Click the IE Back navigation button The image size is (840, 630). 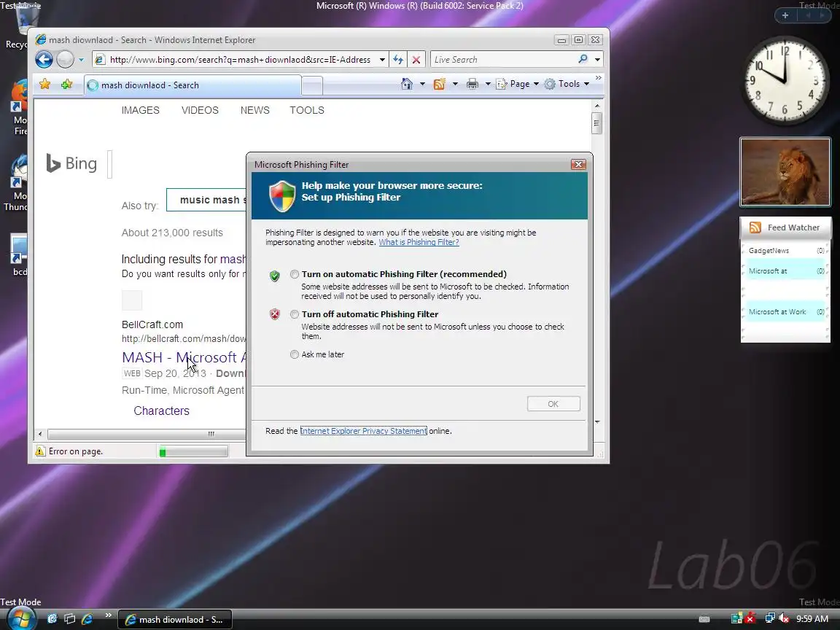[x=44, y=60]
